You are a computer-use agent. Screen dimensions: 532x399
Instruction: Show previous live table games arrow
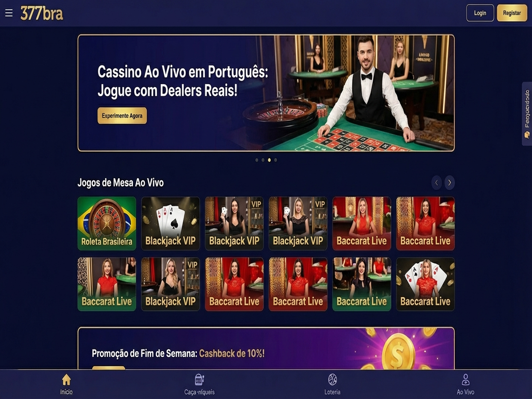[x=437, y=183]
